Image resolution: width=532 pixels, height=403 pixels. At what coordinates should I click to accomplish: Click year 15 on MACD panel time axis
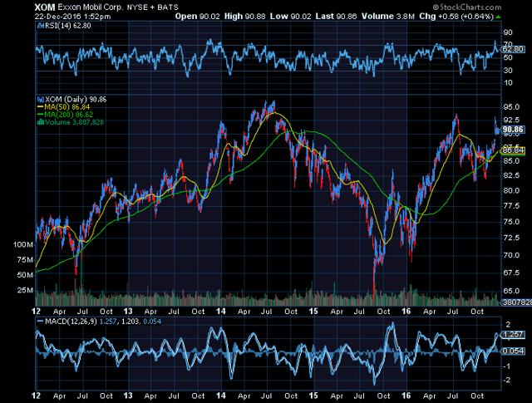coord(313,396)
